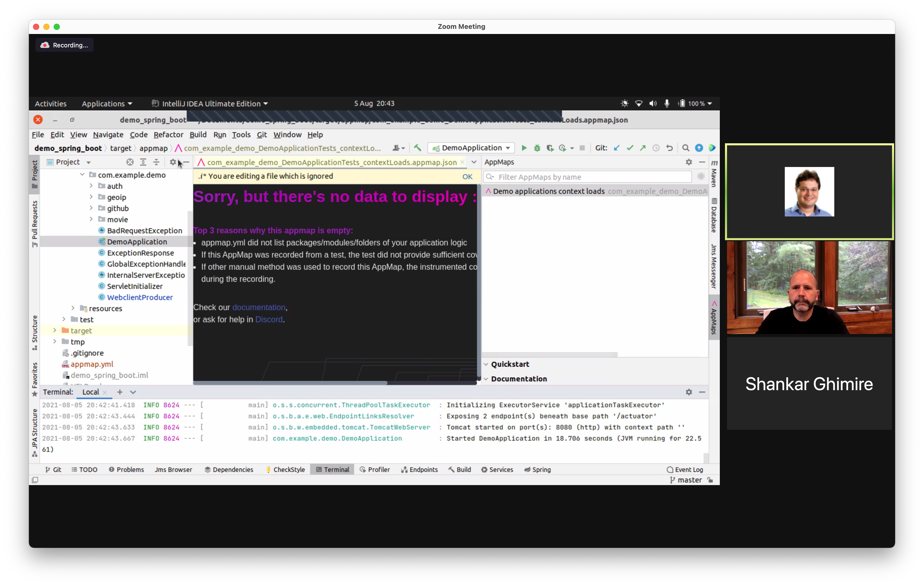This screenshot has width=924, height=586.
Task: Toggle the JPA Structure side tool window
Action: click(35, 433)
